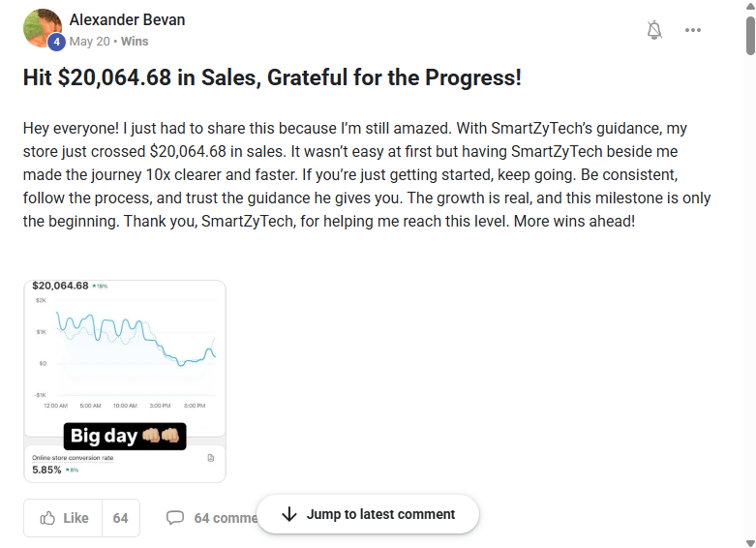Click the down arrow in Jump button

pyautogui.click(x=288, y=514)
